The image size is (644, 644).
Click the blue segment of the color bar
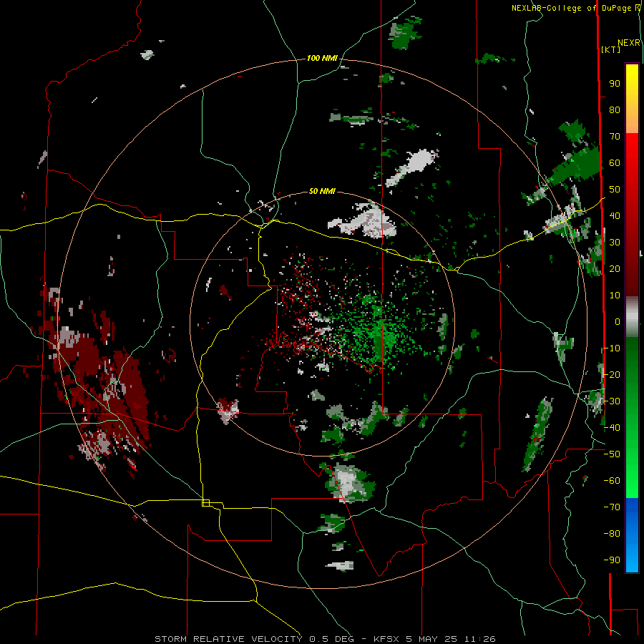click(x=632, y=535)
